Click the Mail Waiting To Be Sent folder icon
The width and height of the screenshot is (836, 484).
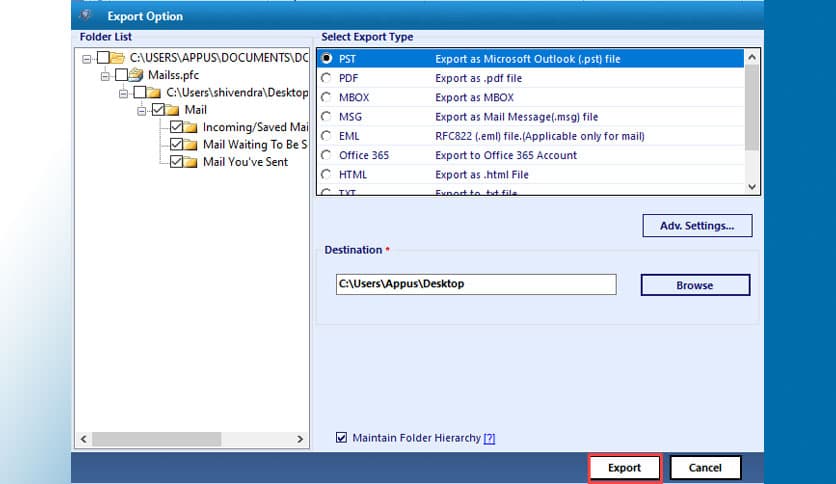(x=190, y=144)
